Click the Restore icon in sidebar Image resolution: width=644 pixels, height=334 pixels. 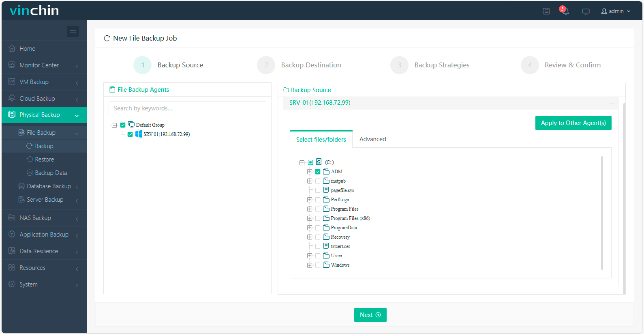(x=30, y=159)
